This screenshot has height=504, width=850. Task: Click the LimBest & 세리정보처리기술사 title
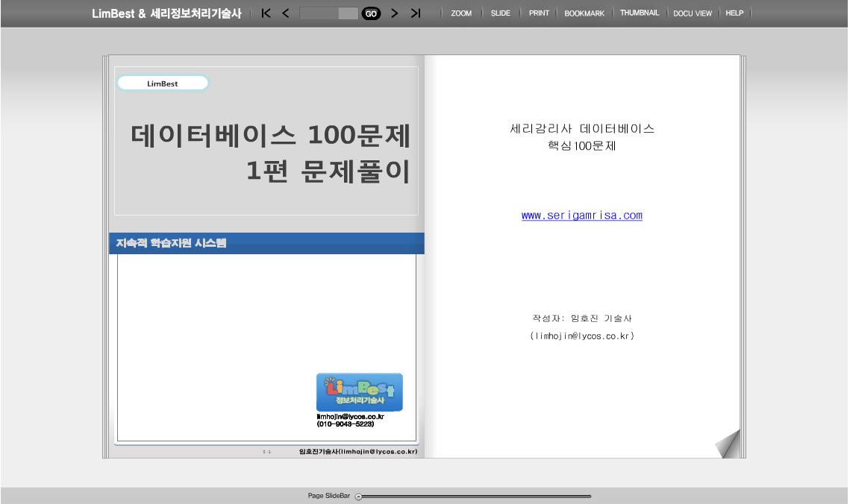pyautogui.click(x=166, y=13)
